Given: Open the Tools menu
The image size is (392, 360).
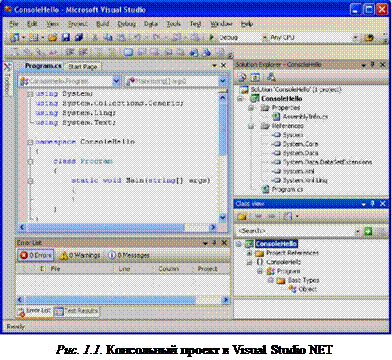Looking at the screenshot, I should (173, 24).
